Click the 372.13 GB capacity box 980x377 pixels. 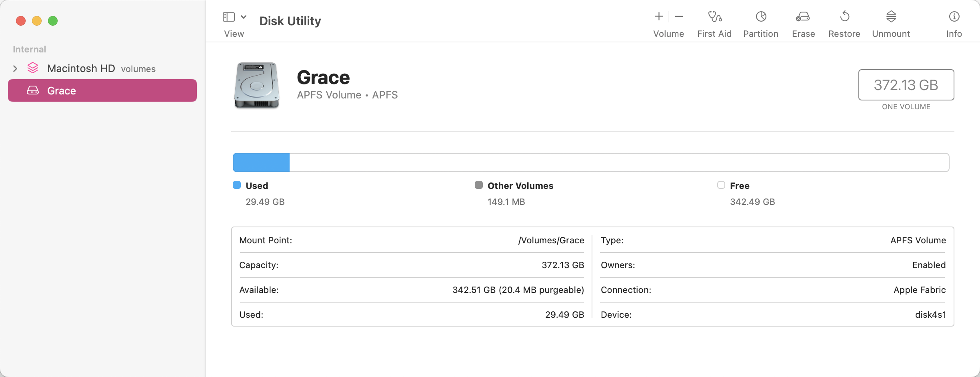point(906,85)
